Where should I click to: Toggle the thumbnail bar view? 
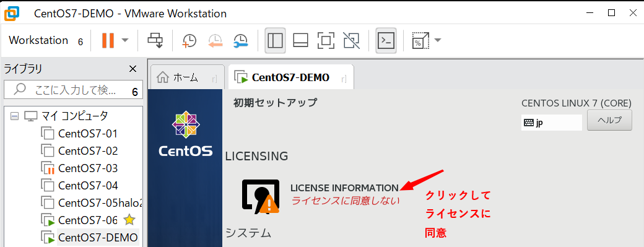[301, 40]
